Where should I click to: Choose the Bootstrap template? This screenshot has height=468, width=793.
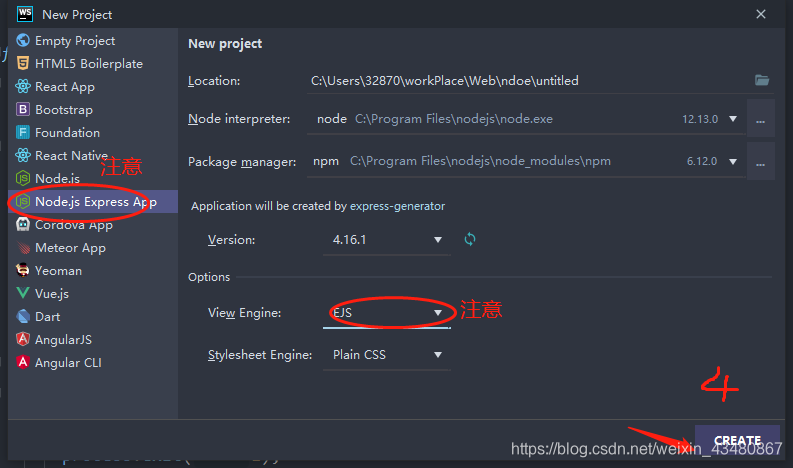pos(93,109)
